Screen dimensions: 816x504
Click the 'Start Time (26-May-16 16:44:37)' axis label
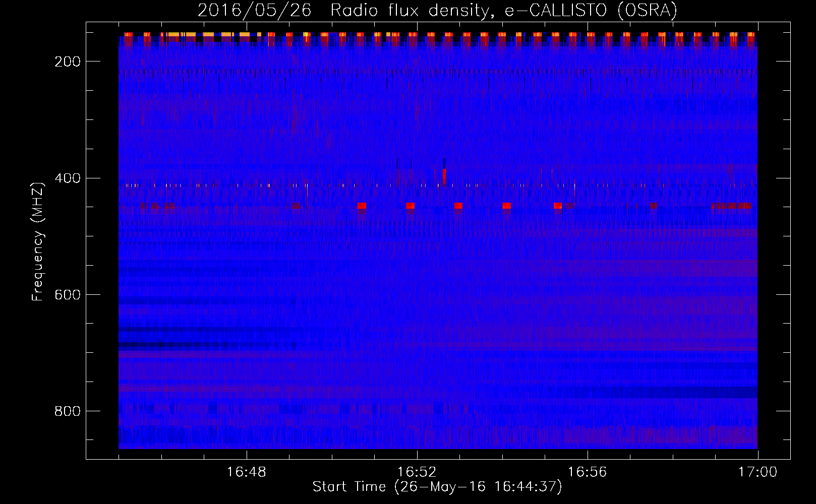(437, 487)
